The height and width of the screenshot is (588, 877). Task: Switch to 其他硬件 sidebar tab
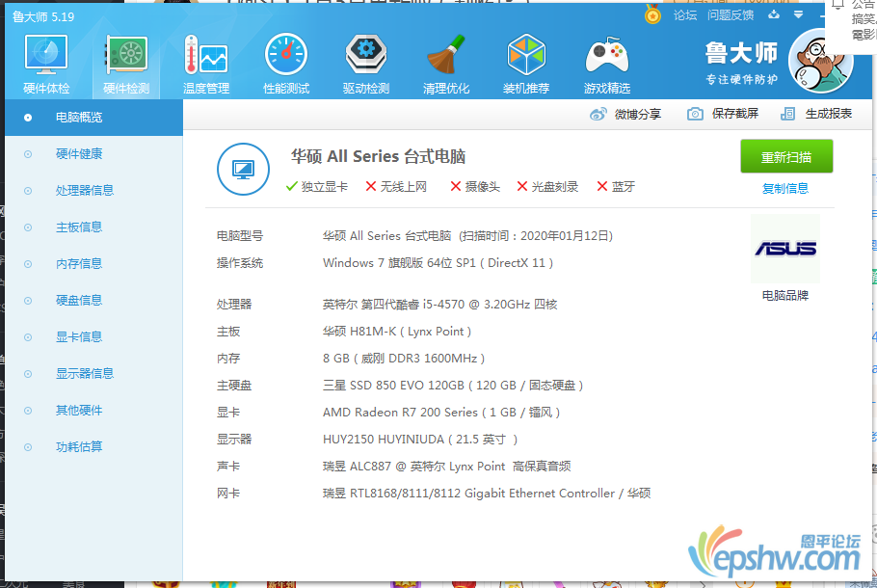[x=94, y=411]
